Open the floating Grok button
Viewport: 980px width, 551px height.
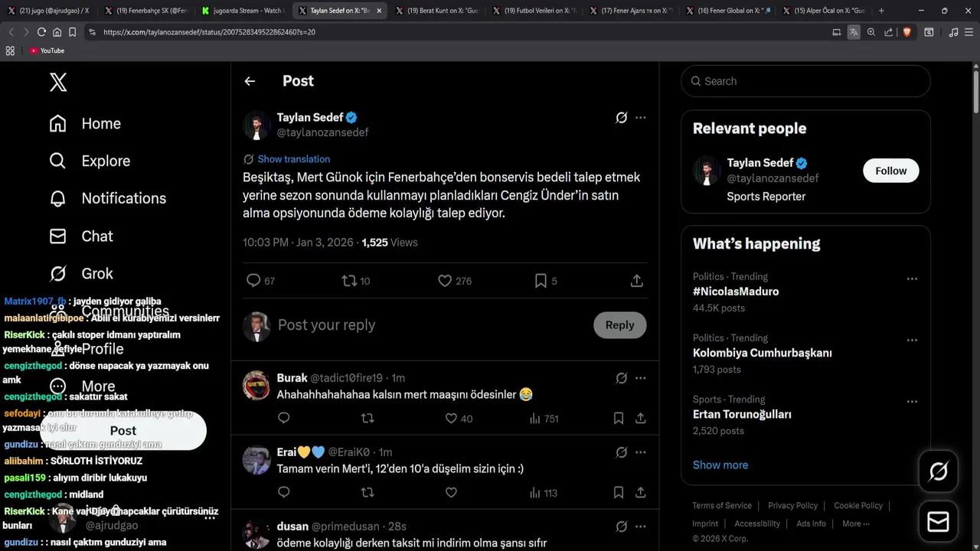click(x=938, y=471)
